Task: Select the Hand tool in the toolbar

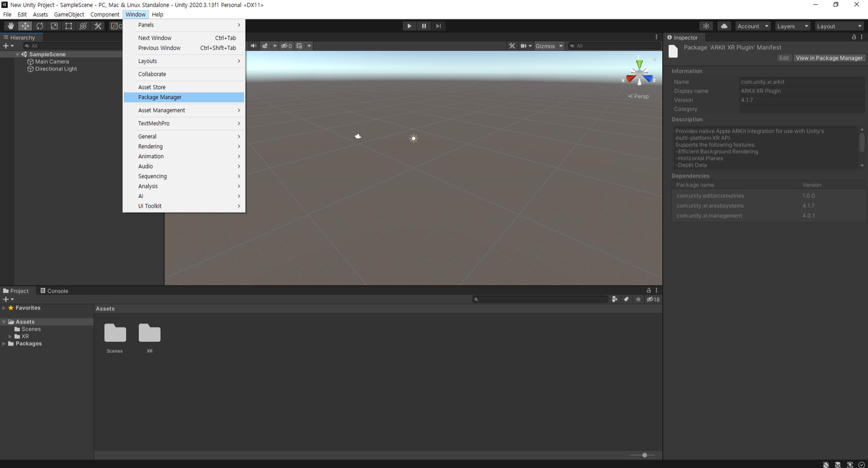Action: [x=10, y=26]
